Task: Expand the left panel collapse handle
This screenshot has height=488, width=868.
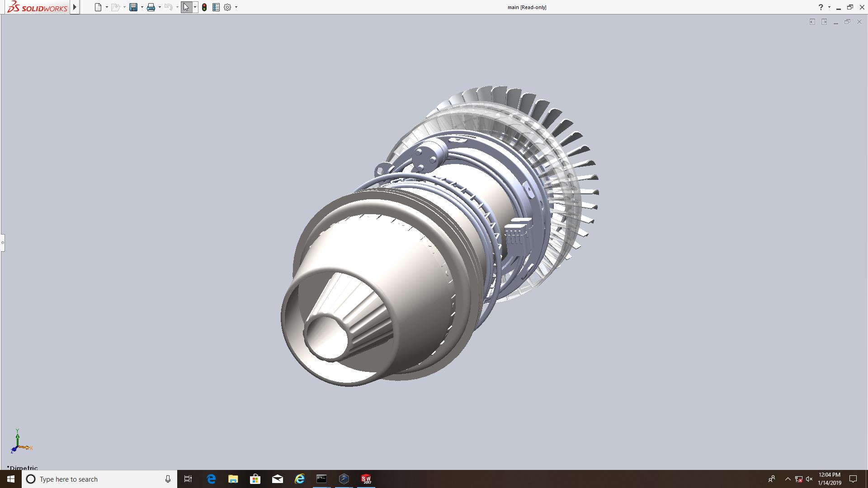Action: 2,243
